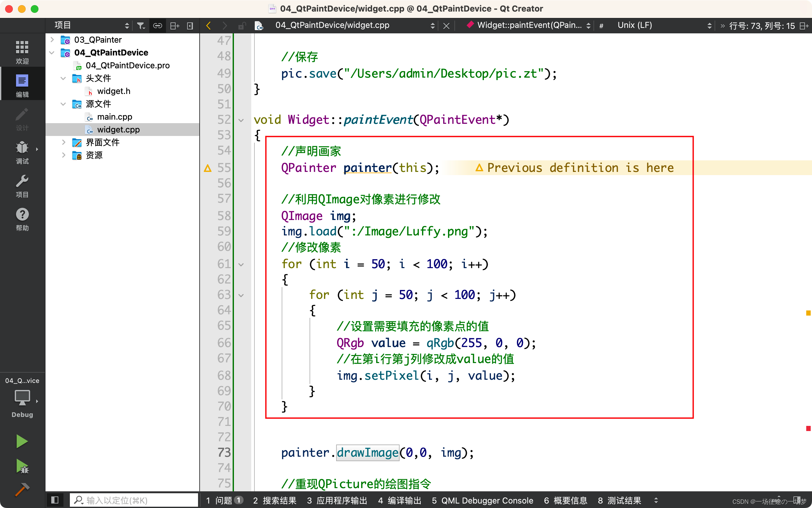The height and width of the screenshot is (508, 812).
Task: Open the kit selector monitor icon
Action: tap(22, 398)
